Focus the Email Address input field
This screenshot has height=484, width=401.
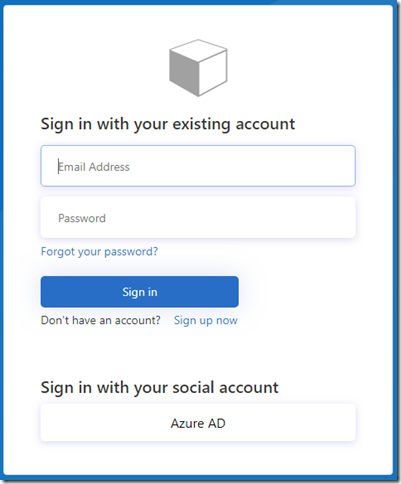coord(198,166)
